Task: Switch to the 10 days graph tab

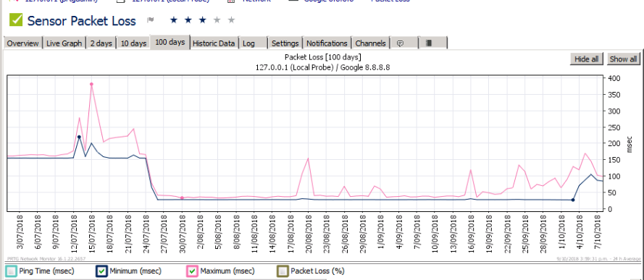Action: coord(133,43)
